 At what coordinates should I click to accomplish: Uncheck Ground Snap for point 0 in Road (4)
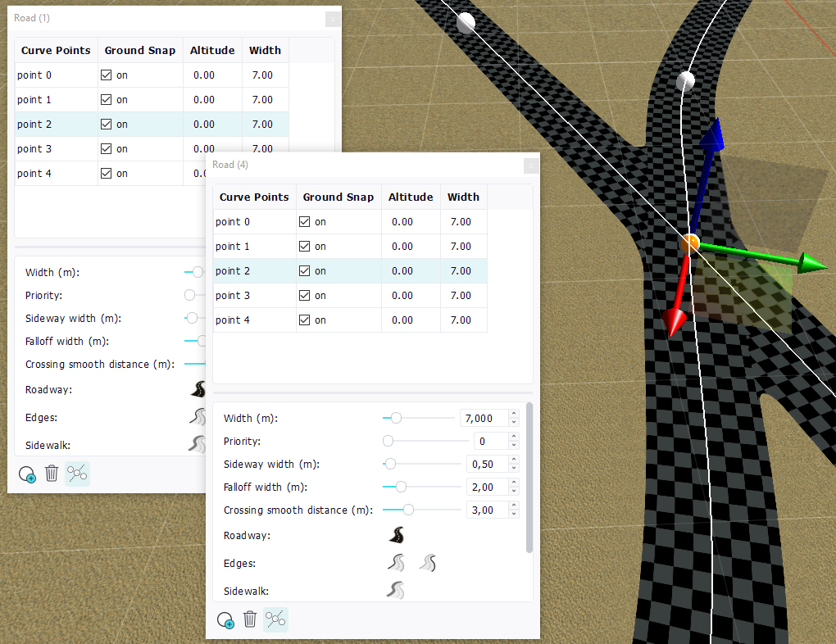pos(304,222)
